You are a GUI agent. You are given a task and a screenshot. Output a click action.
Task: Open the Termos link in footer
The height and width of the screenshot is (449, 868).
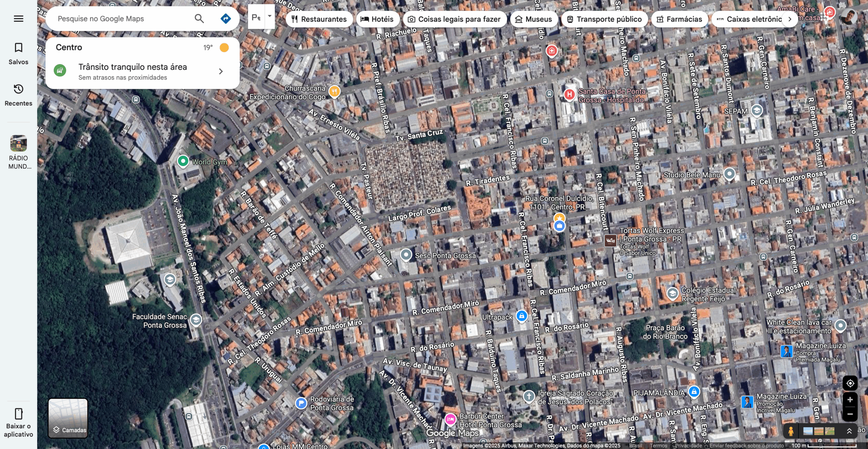click(x=658, y=446)
